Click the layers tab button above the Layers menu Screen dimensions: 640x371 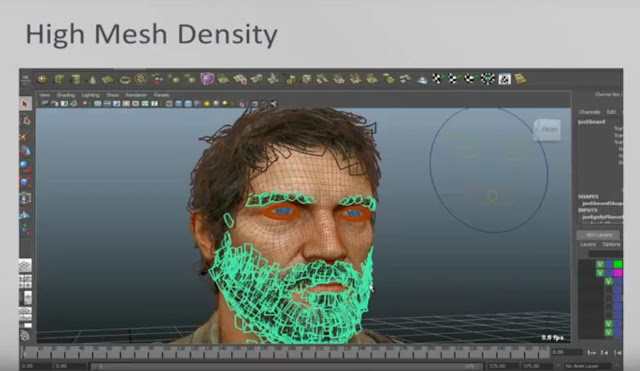(598, 235)
